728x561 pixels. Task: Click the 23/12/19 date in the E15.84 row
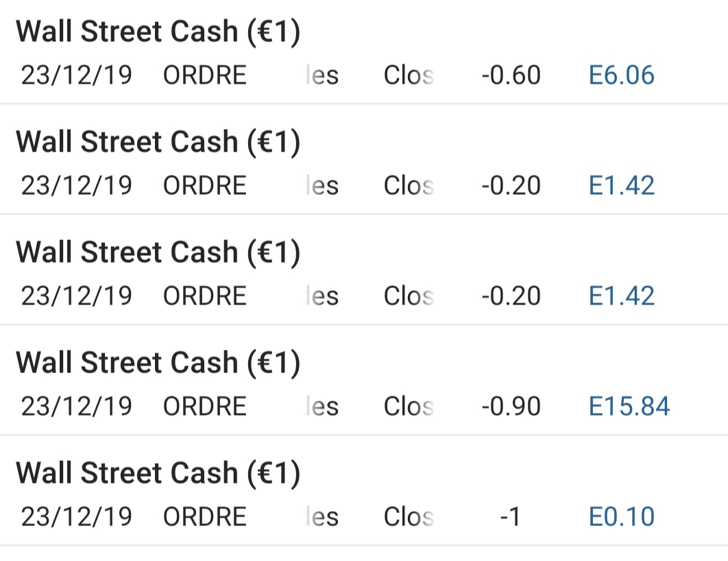(x=76, y=406)
